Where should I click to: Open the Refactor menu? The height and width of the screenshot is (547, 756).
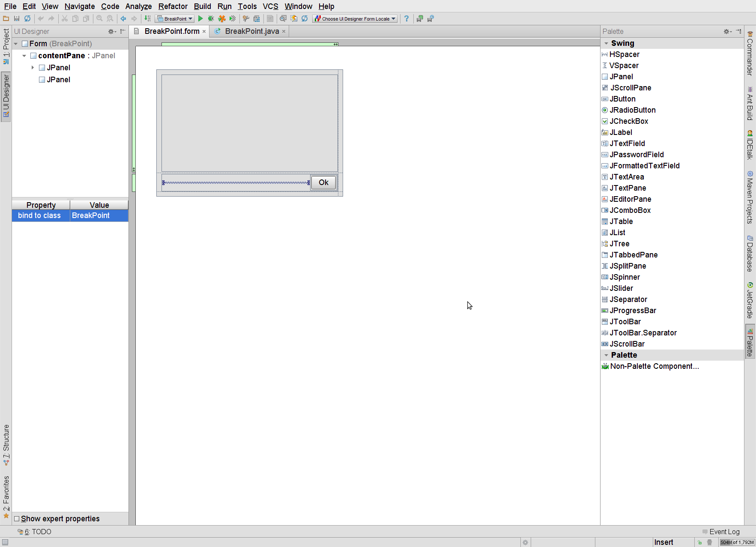(x=173, y=6)
